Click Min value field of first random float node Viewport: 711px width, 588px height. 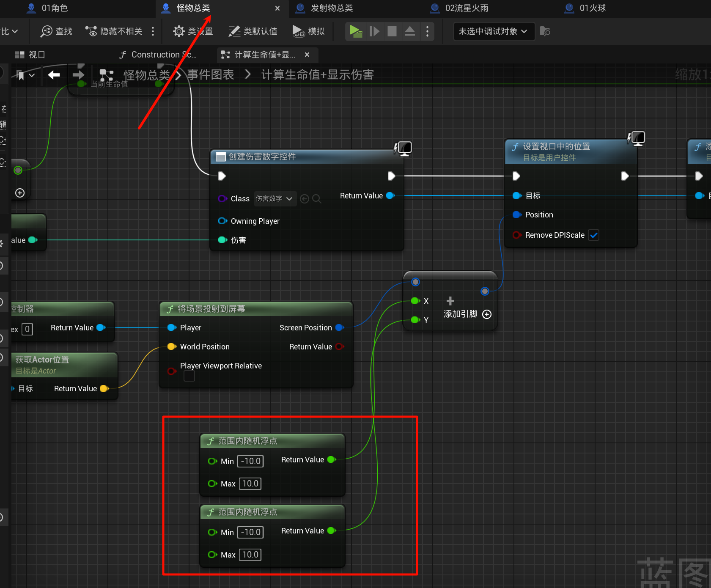coord(250,461)
